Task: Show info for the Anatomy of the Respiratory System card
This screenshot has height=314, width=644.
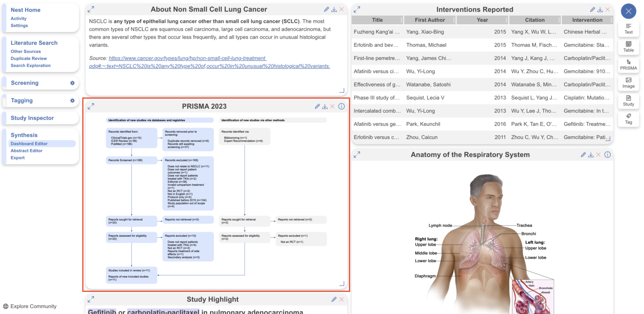Action: click(607, 155)
